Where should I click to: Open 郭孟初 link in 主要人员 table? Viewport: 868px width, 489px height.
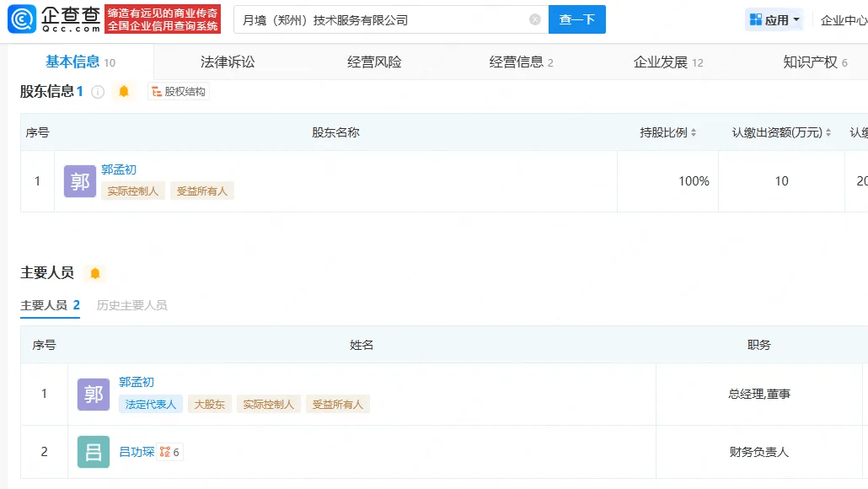click(x=137, y=382)
